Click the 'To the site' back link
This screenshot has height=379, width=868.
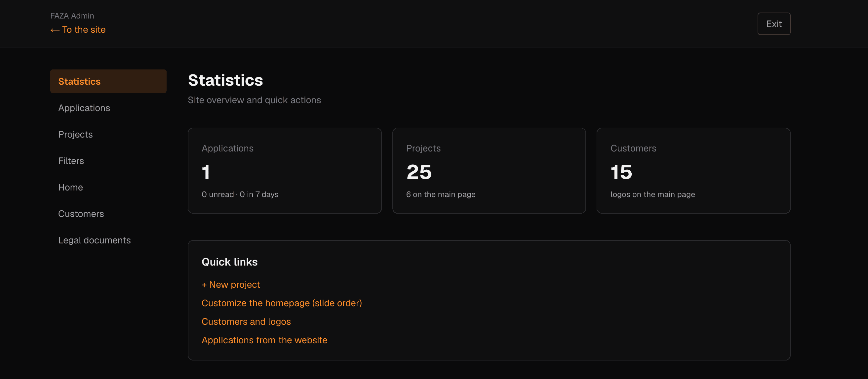click(x=78, y=30)
